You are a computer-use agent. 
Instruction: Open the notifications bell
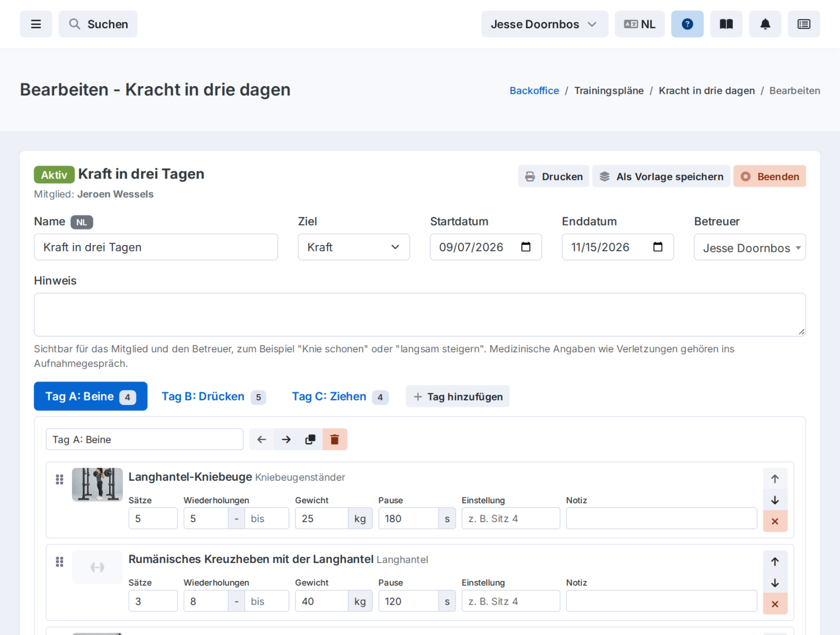click(765, 24)
